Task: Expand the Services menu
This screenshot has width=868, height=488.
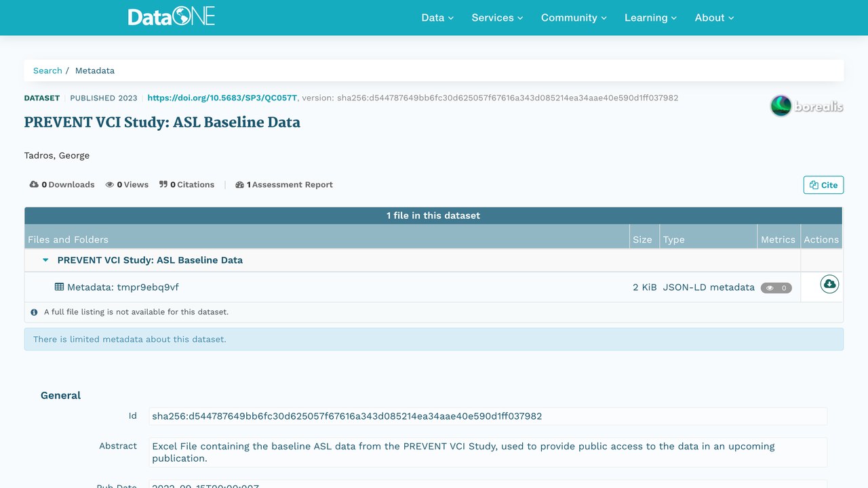Action: [x=497, y=18]
